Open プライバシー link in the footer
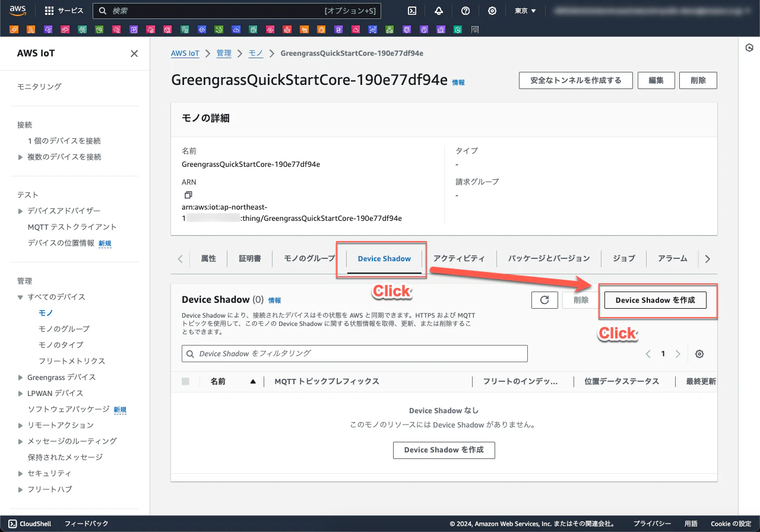Viewport: 760px width, 532px height. [x=652, y=524]
